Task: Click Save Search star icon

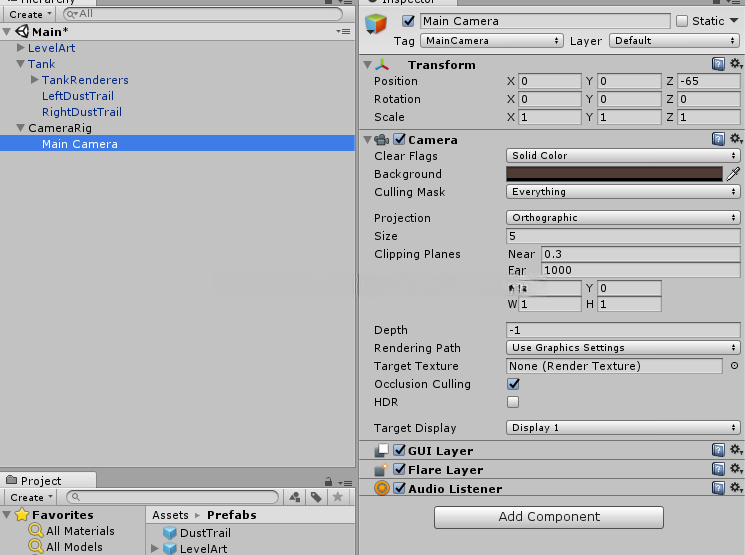Action: pyautogui.click(x=337, y=497)
